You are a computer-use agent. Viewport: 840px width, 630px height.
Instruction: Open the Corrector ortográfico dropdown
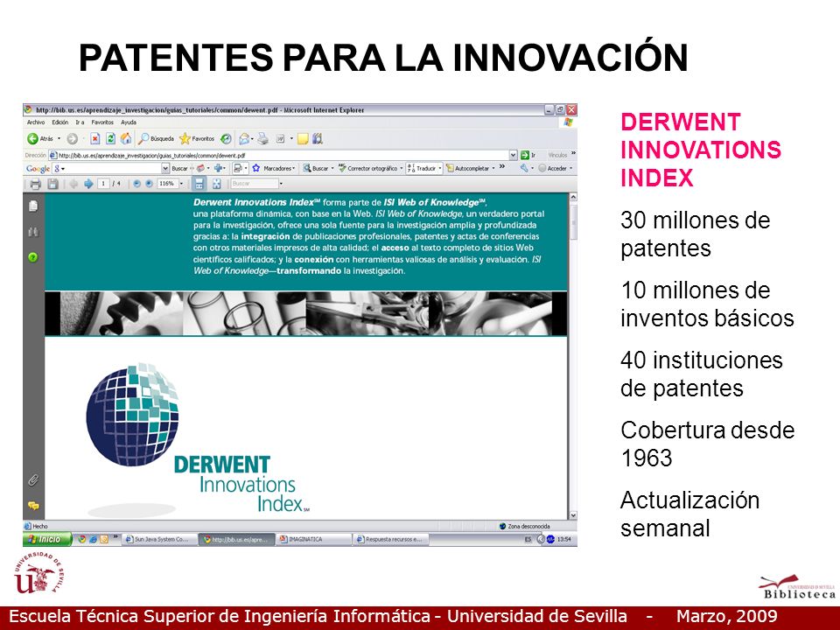(x=371, y=168)
